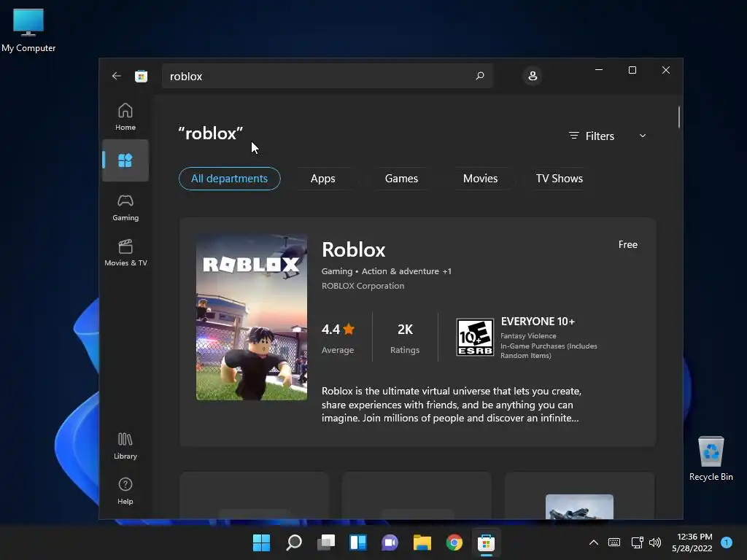Open the notification badge in tray
Viewport: 747px width, 560px height.
point(727,542)
